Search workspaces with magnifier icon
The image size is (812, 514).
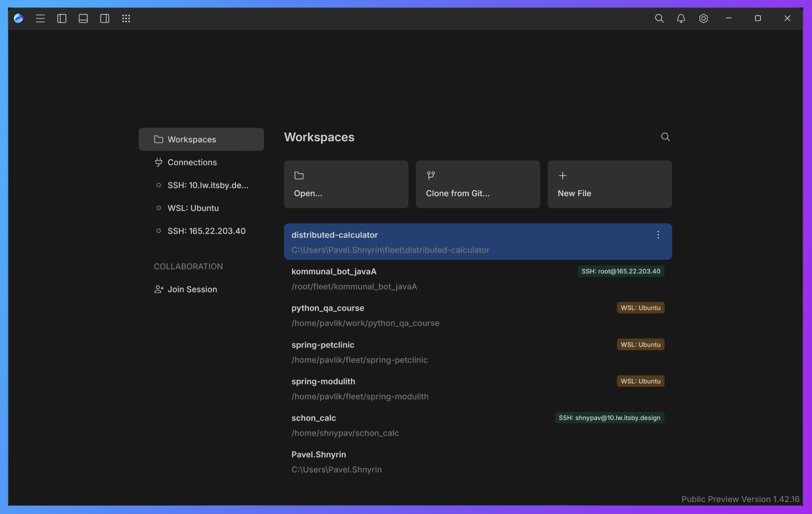pyautogui.click(x=665, y=137)
